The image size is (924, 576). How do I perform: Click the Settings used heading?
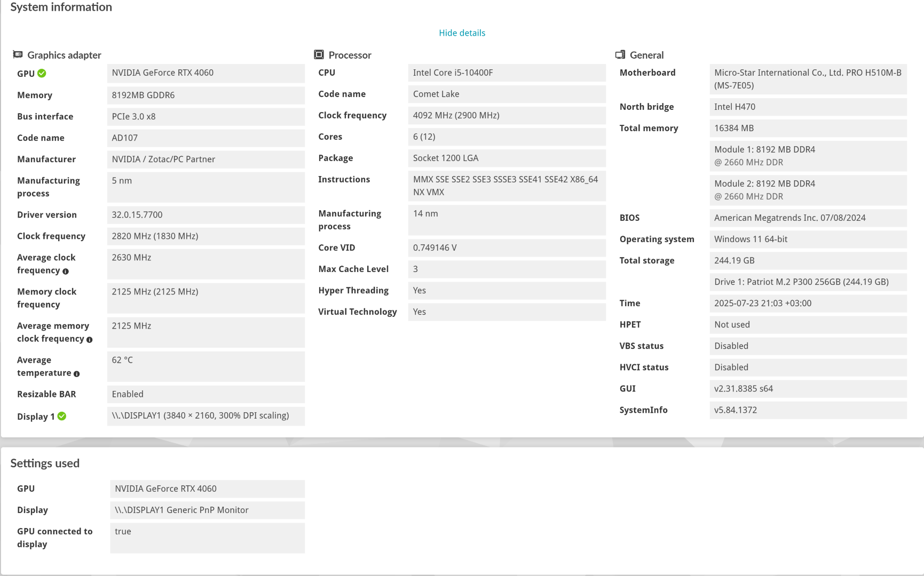[x=45, y=463]
